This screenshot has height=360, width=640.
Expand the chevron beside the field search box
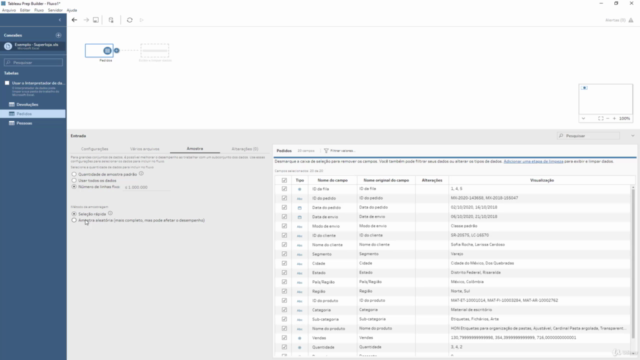pyautogui.click(x=633, y=136)
